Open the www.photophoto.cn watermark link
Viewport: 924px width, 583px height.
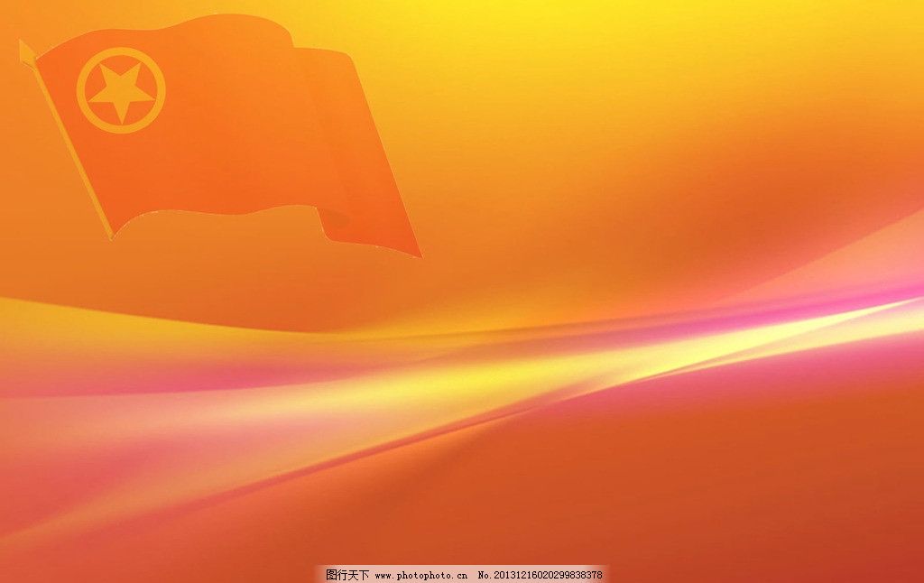click(x=420, y=574)
